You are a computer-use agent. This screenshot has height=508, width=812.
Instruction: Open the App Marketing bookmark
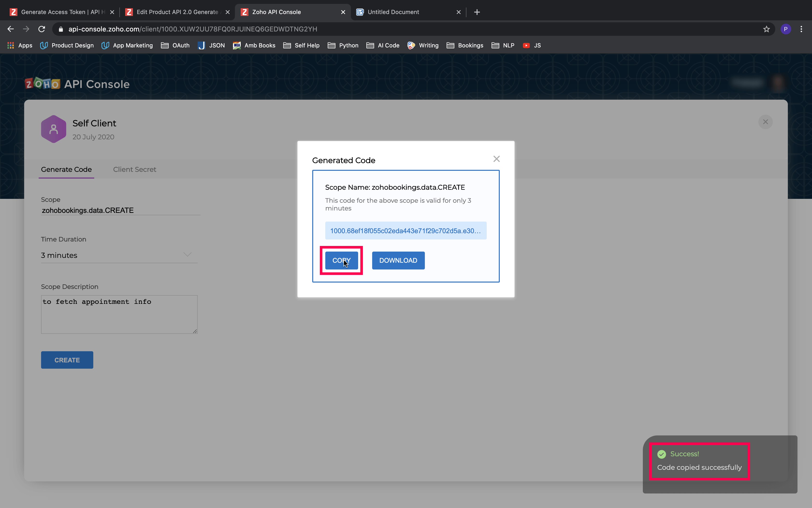(x=127, y=45)
